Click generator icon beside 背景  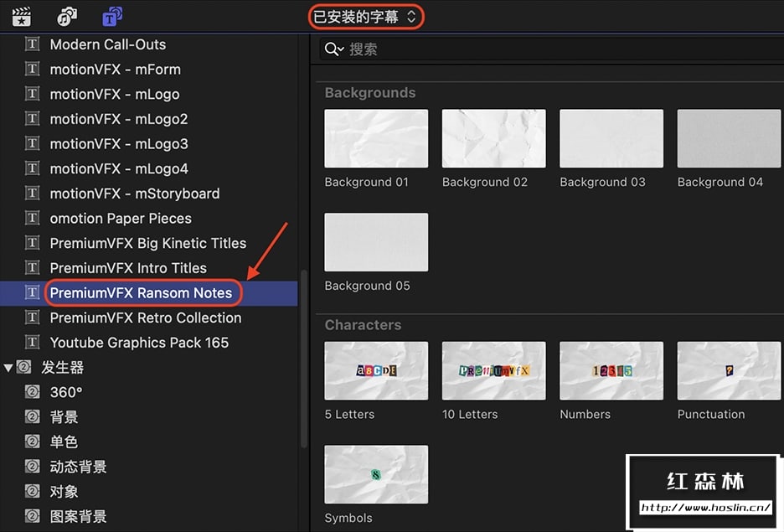click(32, 416)
